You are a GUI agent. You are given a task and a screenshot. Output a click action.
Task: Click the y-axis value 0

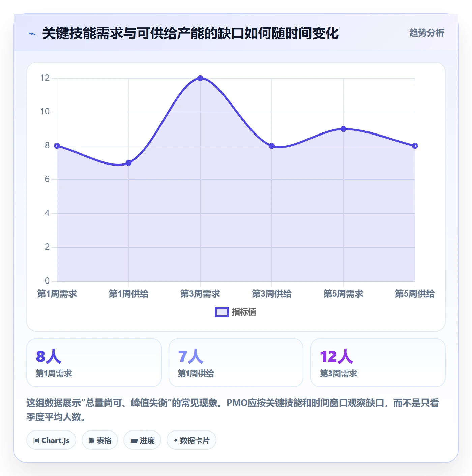tap(47, 281)
